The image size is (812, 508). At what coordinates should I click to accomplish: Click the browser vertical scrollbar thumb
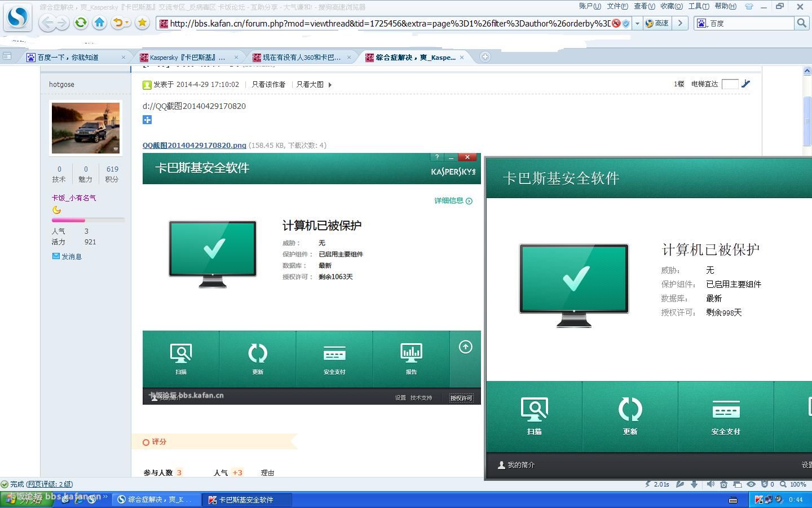807,121
